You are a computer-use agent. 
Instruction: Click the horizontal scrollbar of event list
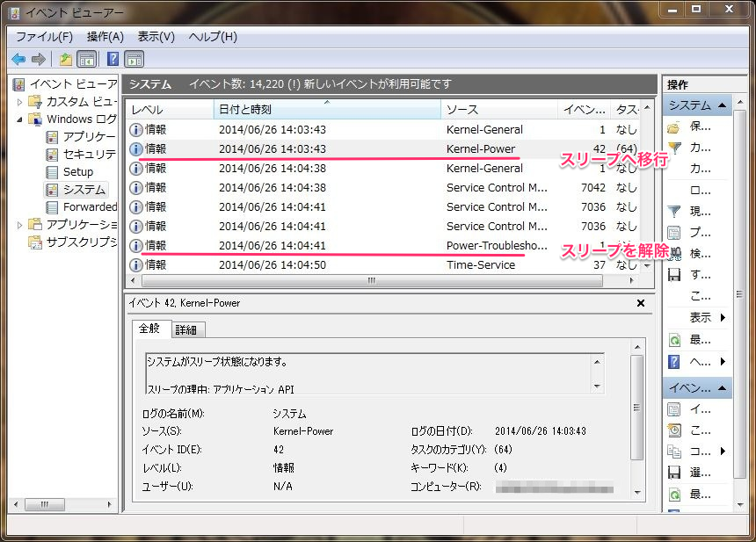click(x=372, y=280)
